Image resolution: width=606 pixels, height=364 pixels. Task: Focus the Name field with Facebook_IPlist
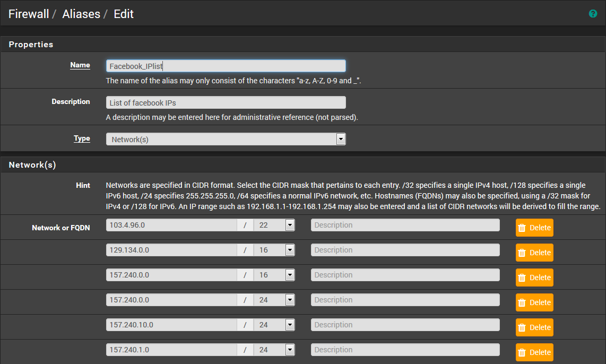[x=226, y=66]
